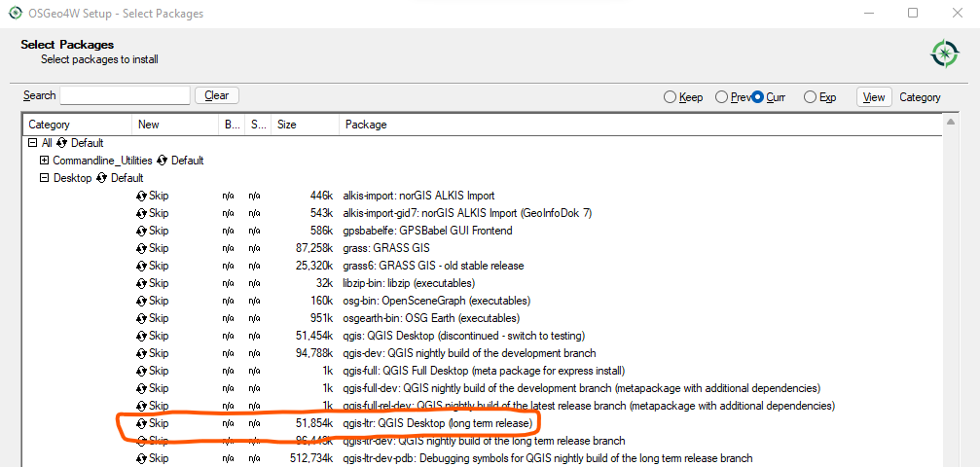Click the OSGeo4W compass logo in header
The height and width of the screenshot is (467, 980).
coord(944,54)
